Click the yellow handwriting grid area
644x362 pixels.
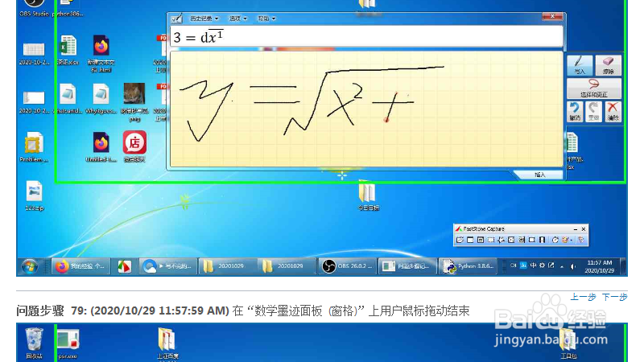tap(366, 109)
